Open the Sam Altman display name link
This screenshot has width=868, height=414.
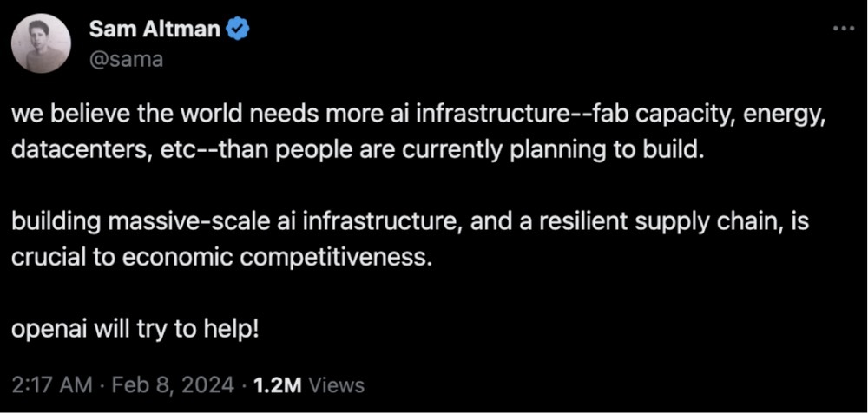click(x=155, y=31)
